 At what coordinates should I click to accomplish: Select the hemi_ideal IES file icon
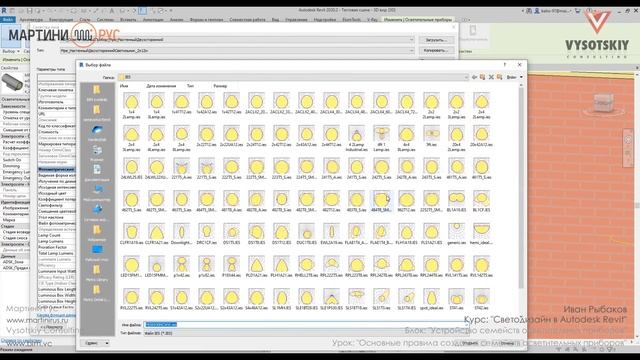(482, 234)
